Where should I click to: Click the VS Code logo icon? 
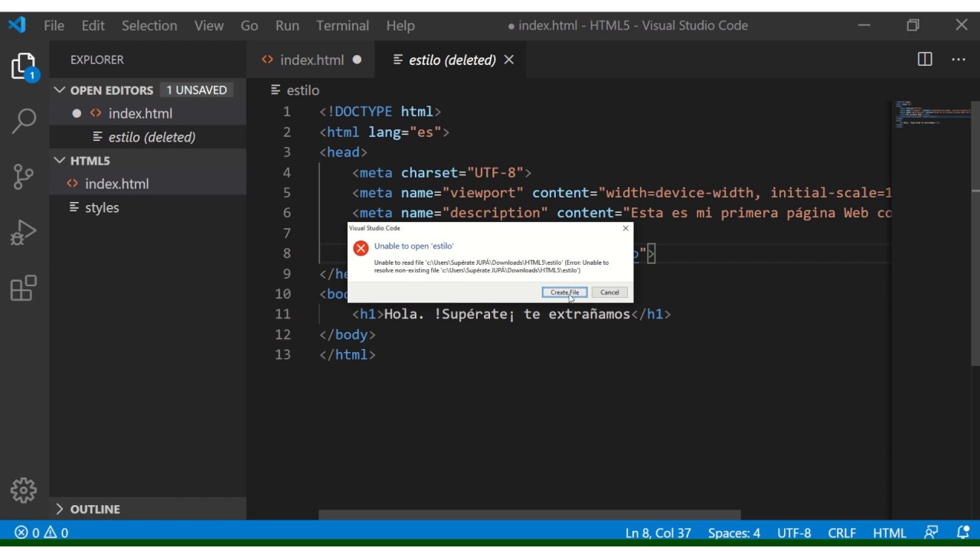(17, 25)
